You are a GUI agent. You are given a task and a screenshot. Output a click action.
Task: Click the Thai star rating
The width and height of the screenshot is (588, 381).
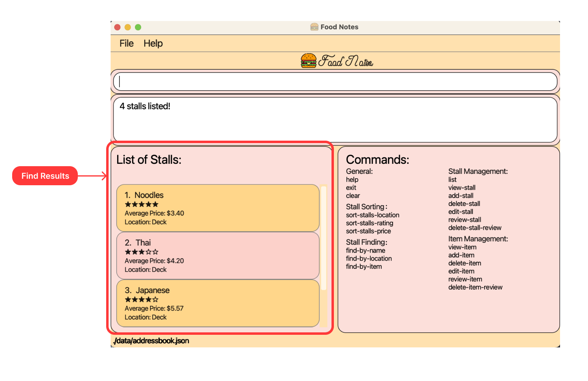pos(141,252)
